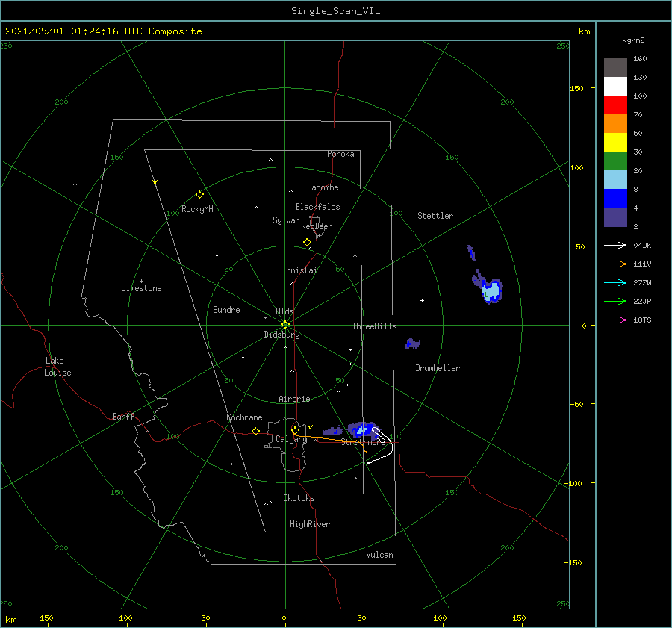
Task: Click the Sylvan label
Action: pos(286,220)
